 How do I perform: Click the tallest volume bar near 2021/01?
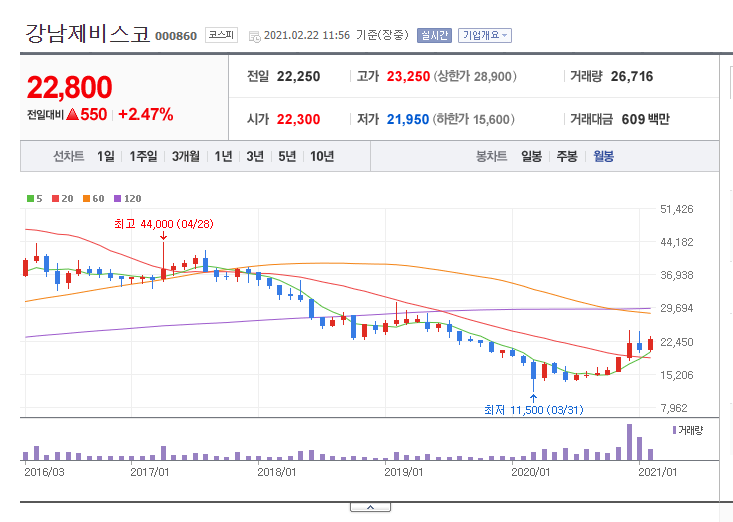coord(629,442)
